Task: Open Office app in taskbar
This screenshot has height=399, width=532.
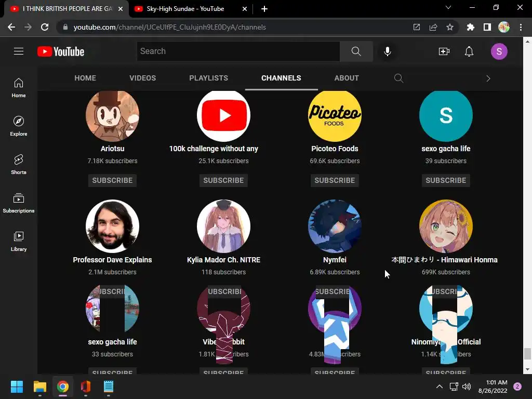Action: point(86,387)
